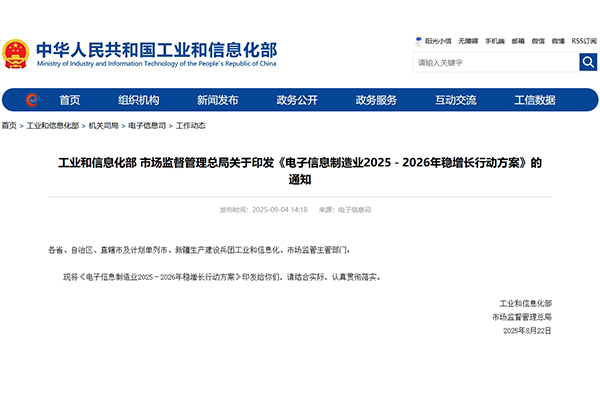Click the orange swirl icon in navigation bar
Viewport: 600px width, 400px height.
pyautogui.click(x=32, y=100)
